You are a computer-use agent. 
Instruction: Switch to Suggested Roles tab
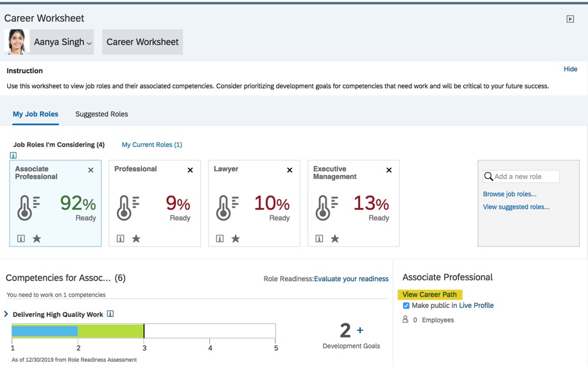101,114
